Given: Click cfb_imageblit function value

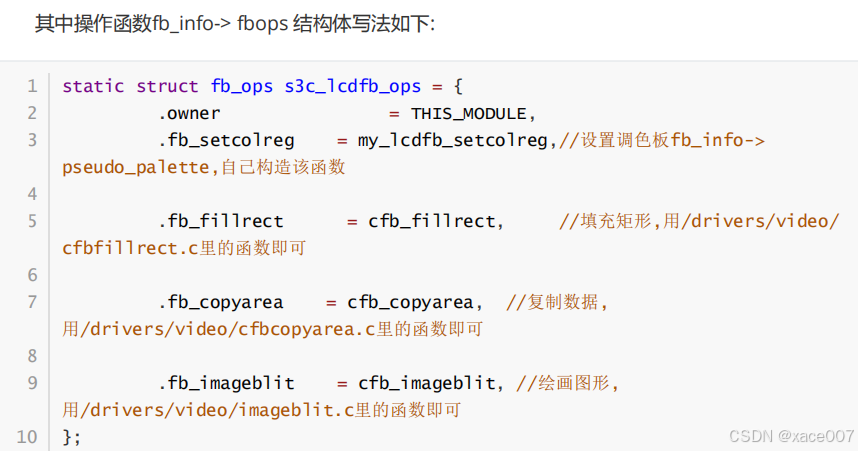Looking at the screenshot, I should (427, 383).
